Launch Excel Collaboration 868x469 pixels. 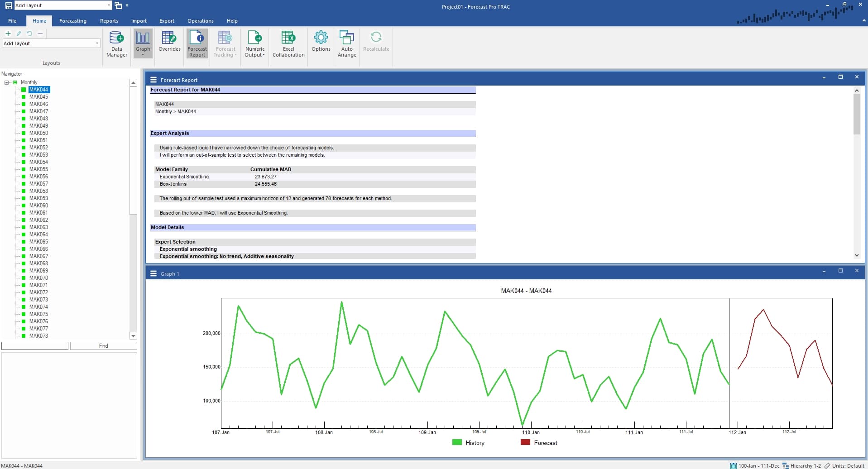click(x=288, y=43)
